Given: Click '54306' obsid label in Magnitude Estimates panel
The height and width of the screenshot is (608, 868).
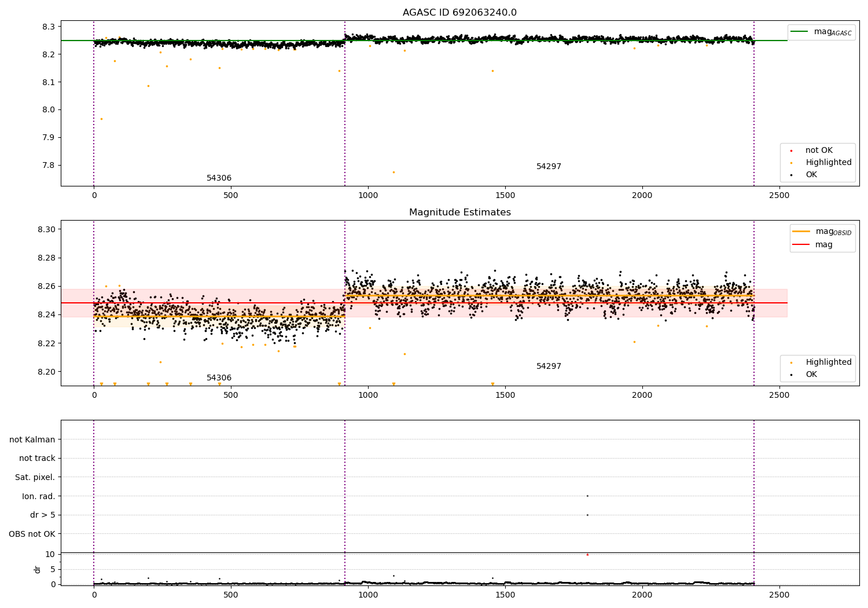Looking at the screenshot, I should tap(219, 378).
